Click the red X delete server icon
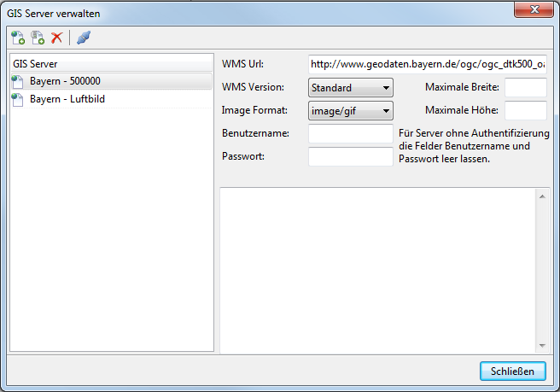 57,38
